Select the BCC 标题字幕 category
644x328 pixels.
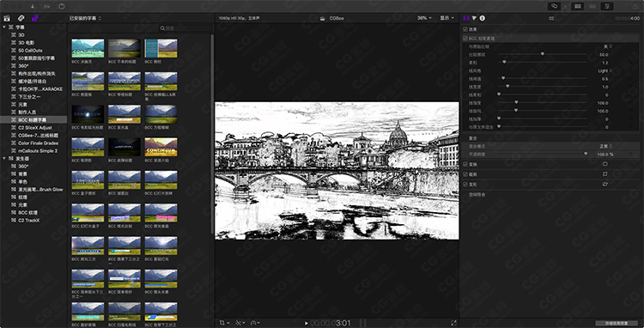33,120
